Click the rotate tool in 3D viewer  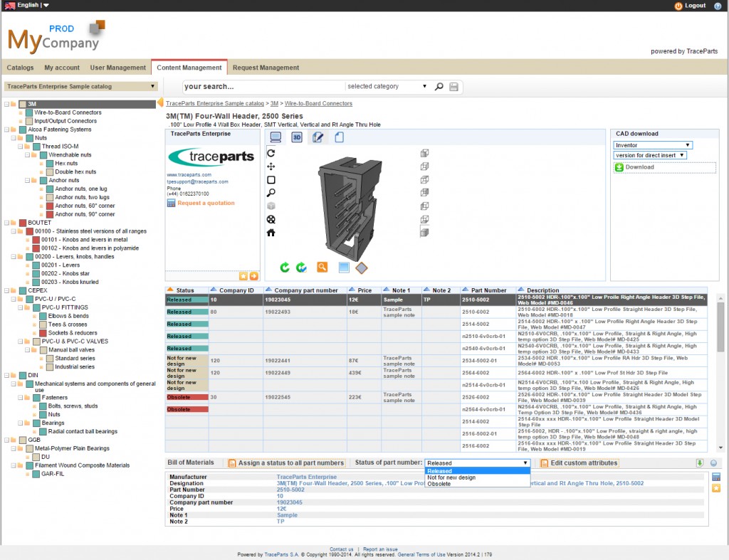[x=271, y=153]
